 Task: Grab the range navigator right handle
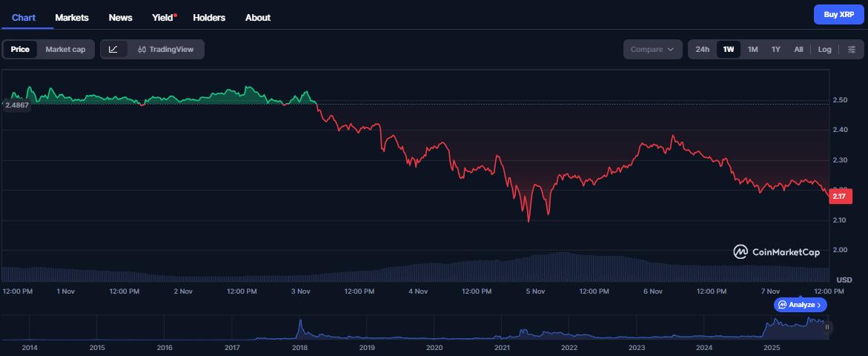tap(827, 326)
